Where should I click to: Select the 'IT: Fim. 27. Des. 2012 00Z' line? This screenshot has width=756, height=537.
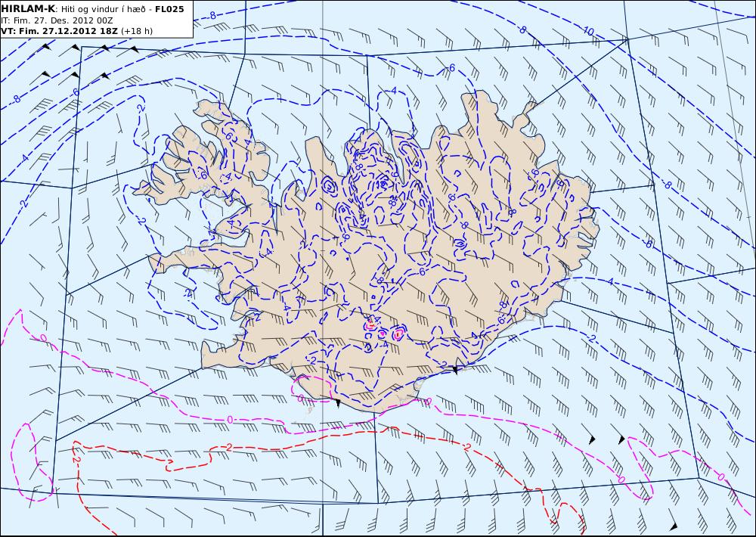pos(57,20)
